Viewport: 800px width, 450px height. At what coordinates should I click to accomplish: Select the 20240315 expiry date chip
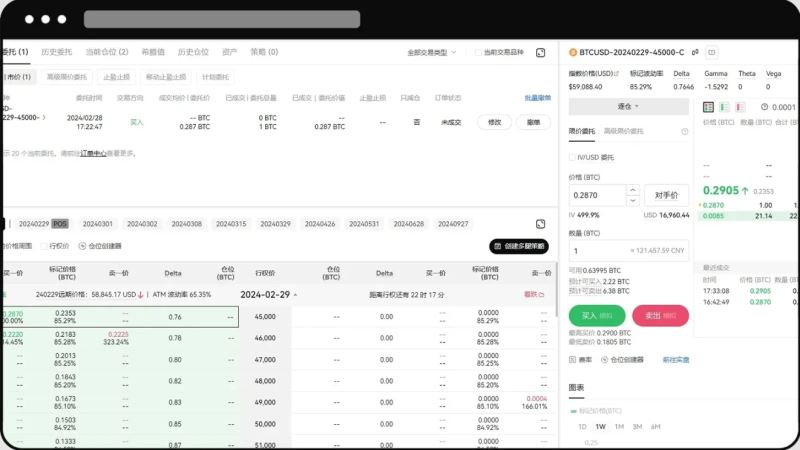pos(231,224)
